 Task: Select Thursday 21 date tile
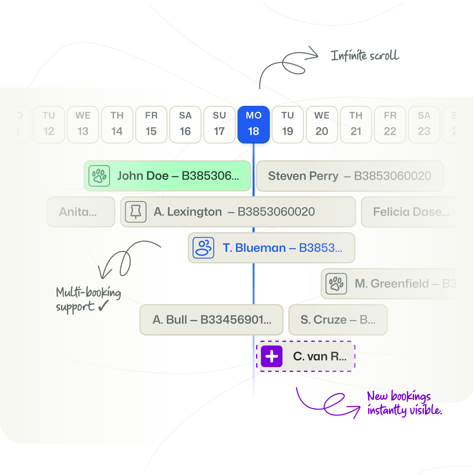[356, 124]
